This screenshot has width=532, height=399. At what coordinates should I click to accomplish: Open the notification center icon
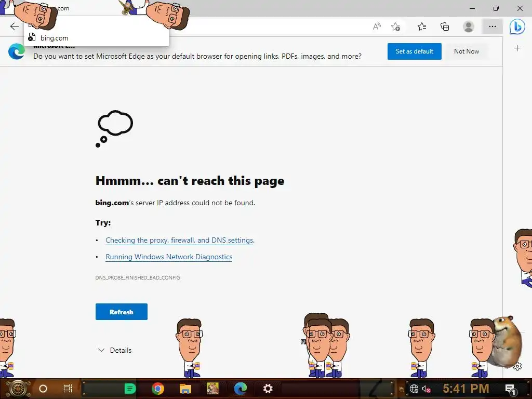511,389
